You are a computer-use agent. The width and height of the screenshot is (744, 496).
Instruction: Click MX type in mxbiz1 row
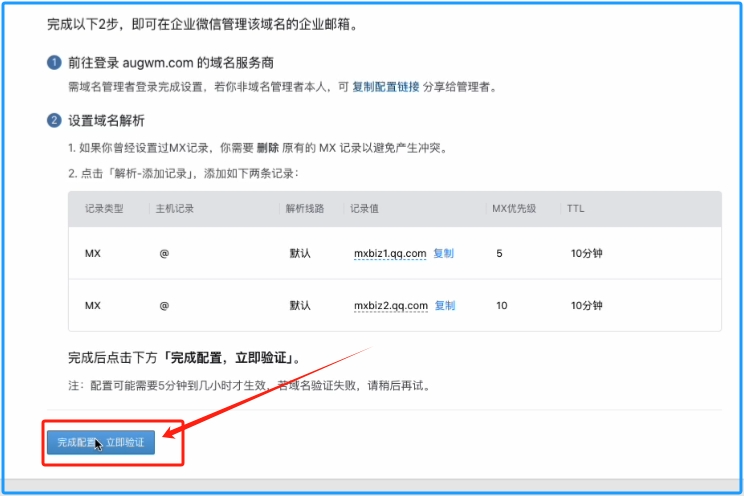click(93, 253)
